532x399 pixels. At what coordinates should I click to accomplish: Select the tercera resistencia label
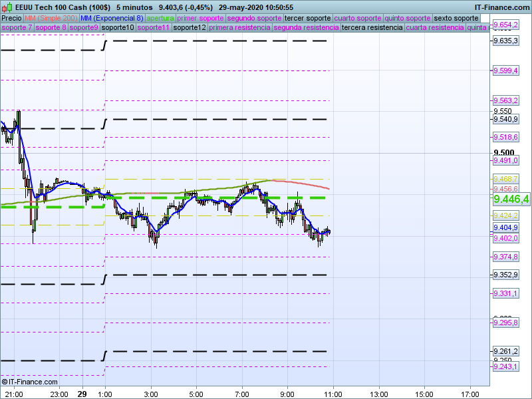372,28
